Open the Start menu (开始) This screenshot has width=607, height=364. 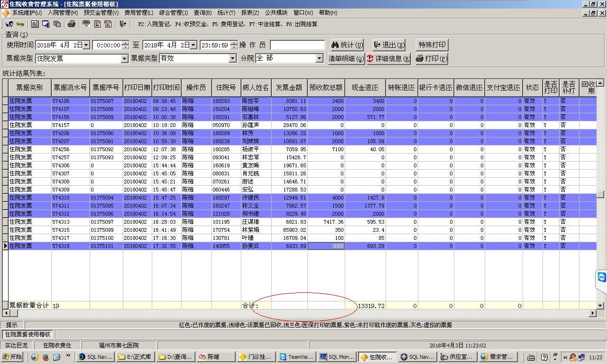[x=12, y=357]
